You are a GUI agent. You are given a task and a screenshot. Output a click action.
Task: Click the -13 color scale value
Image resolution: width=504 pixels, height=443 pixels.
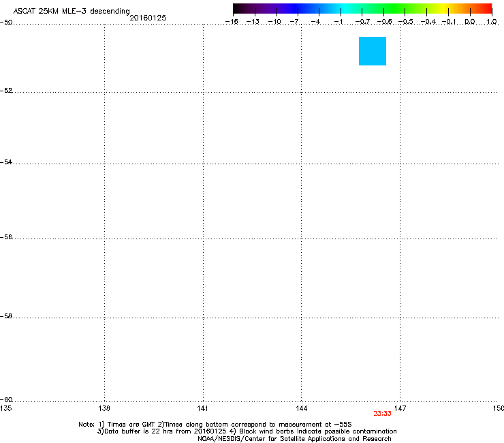click(x=253, y=22)
